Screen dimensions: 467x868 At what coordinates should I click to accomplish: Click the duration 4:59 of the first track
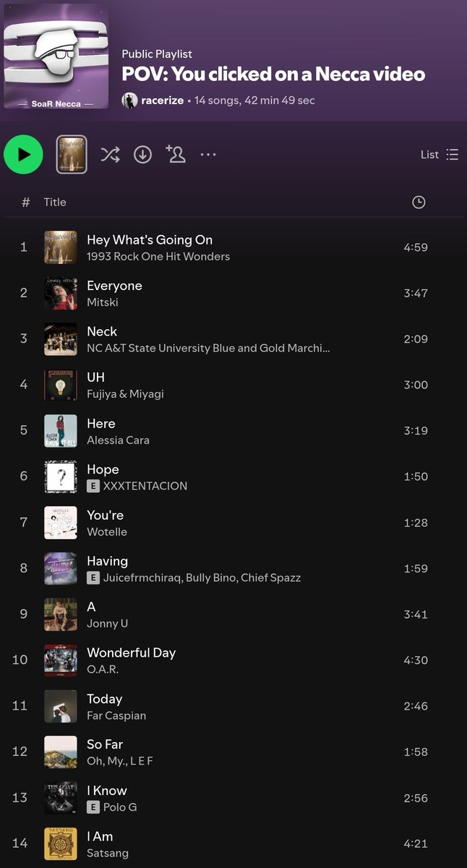[x=416, y=247]
